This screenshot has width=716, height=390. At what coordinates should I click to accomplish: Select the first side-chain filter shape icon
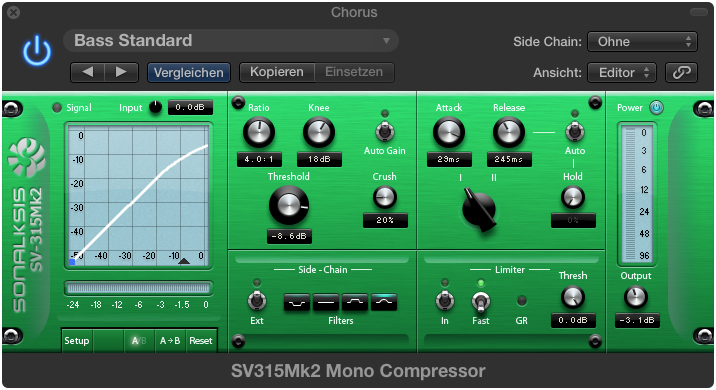pyautogui.click(x=297, y=302)
